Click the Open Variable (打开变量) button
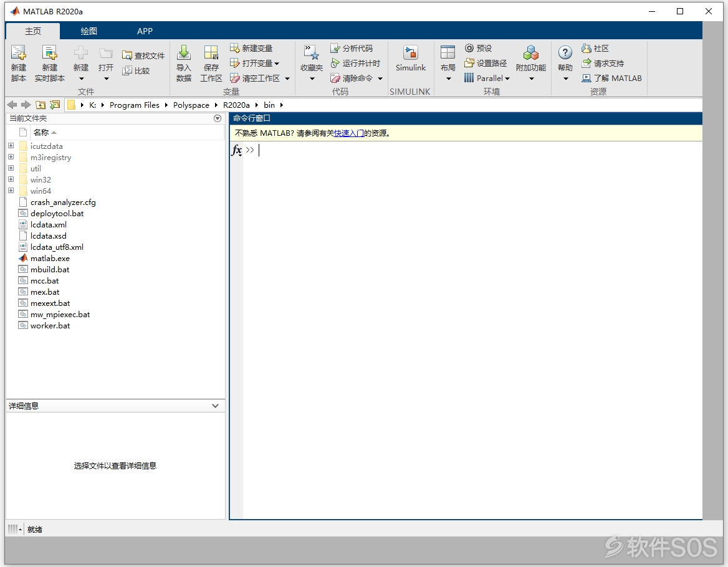The width and height of the screenshot is (728, 567). tap(254, 63)
